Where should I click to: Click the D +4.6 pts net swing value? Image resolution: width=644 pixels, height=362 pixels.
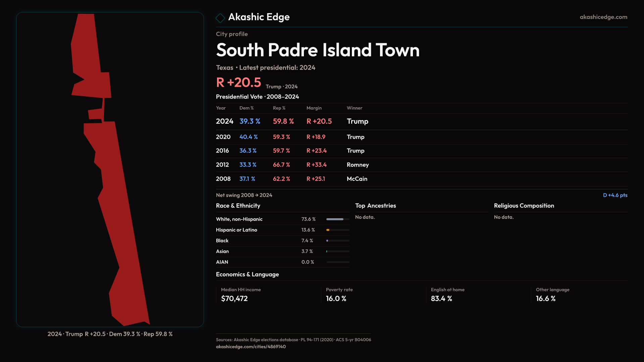coord(615,195)
